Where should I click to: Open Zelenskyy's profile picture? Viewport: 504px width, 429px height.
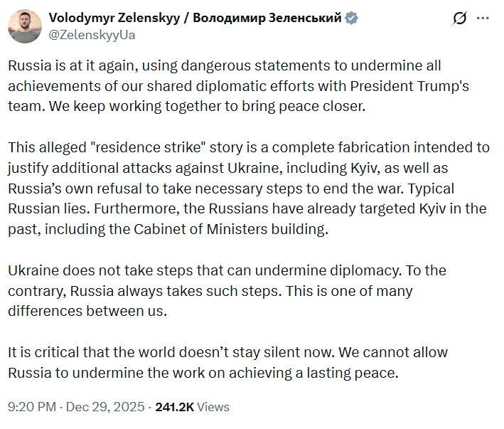[x=24, y=26]
